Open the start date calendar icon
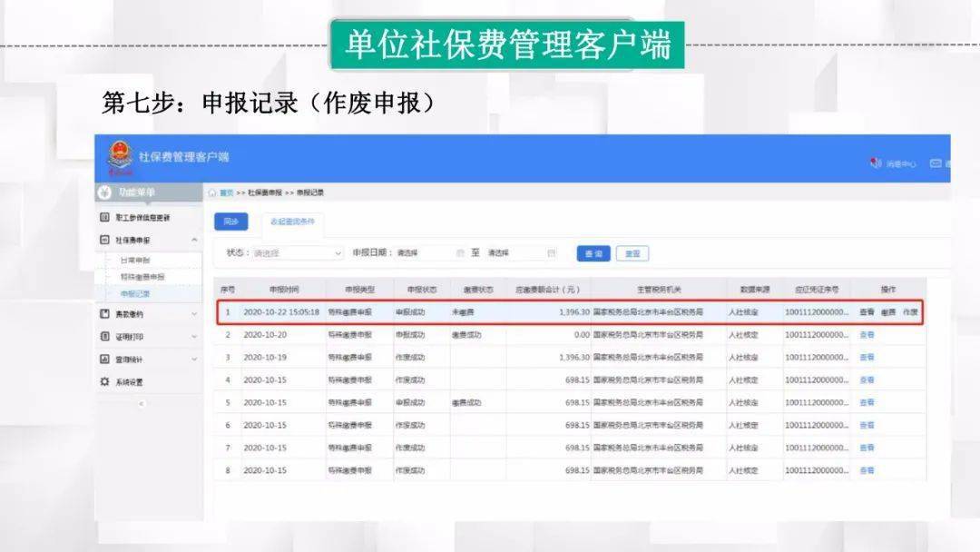 tap(460, 253)
